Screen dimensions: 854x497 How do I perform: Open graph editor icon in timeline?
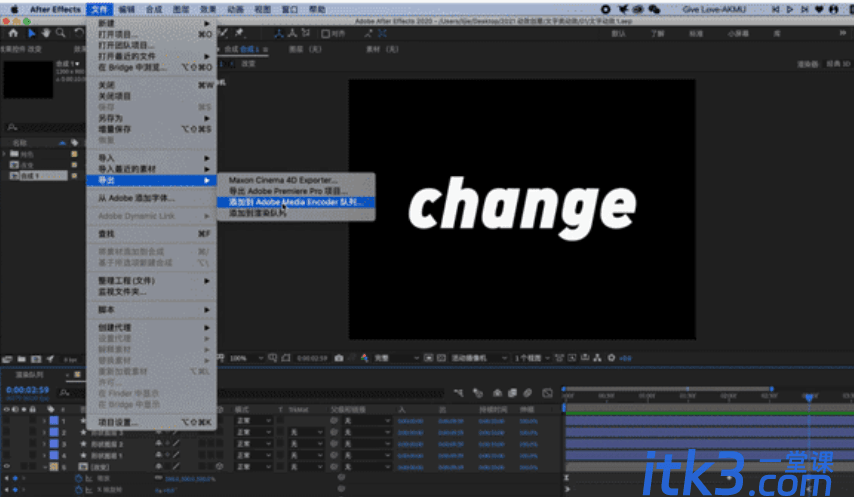click(547, 392)
